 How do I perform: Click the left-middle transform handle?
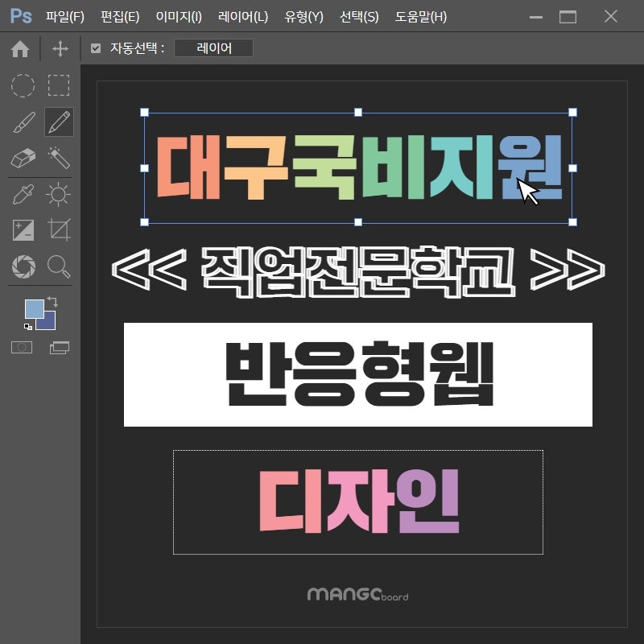tap(145, 167)
